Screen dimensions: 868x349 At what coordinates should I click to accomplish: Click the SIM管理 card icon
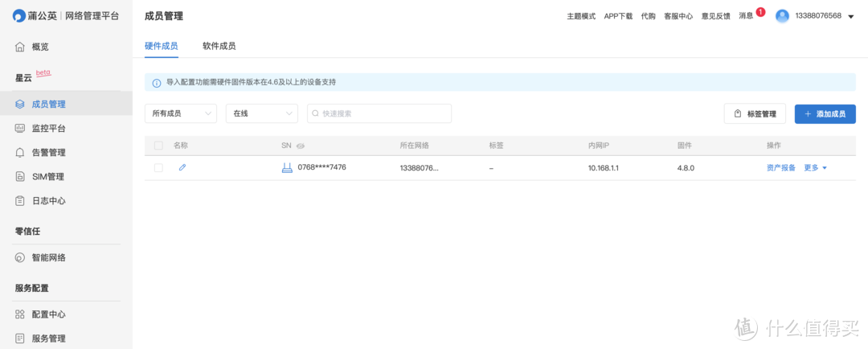[20, 177]
